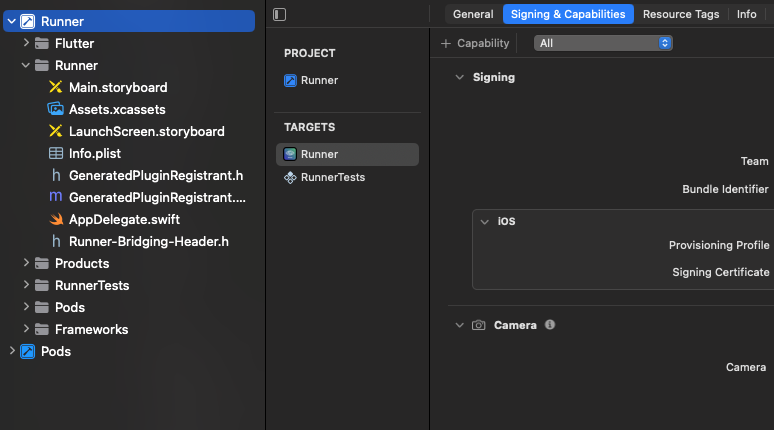Select Assets.xcassets in the navigator
774x430 pixels.
click(117, 110)
